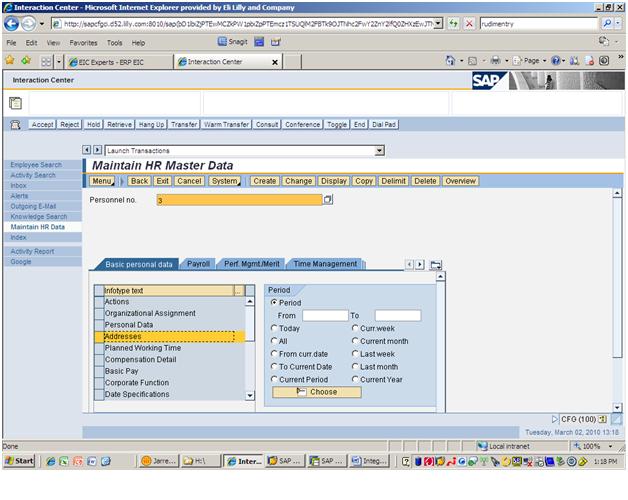Switch to the Perf. Mgmt./Merit tab
This screenshot has height=500, width=628.
point(252,264)
